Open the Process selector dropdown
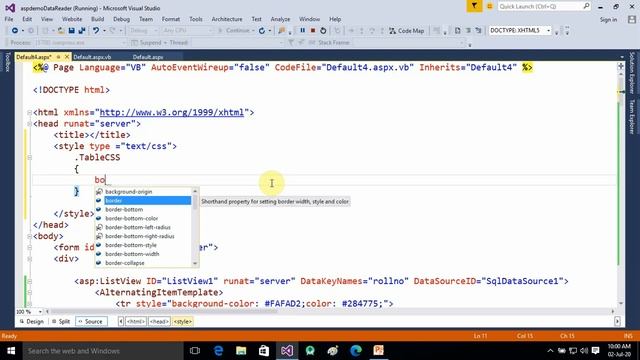This screenshot has height=360, width=640. [81, 42]
